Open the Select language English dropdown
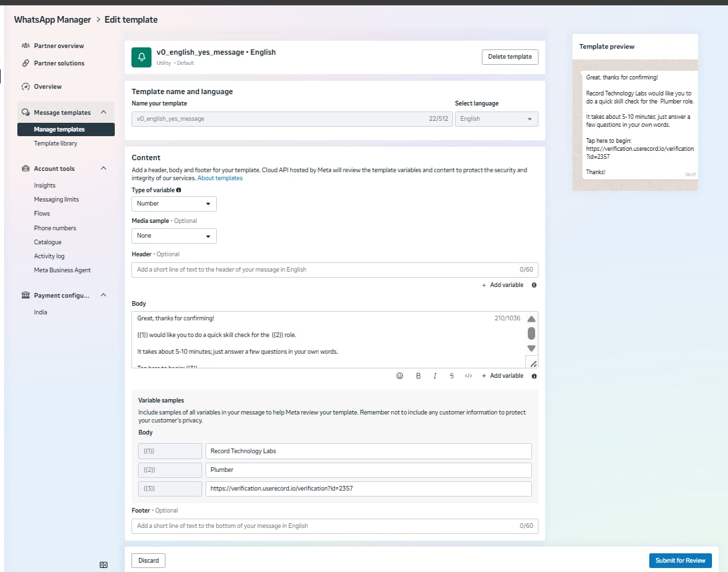The width and height of the screenshot is (728, 572). tap(496, 119)
